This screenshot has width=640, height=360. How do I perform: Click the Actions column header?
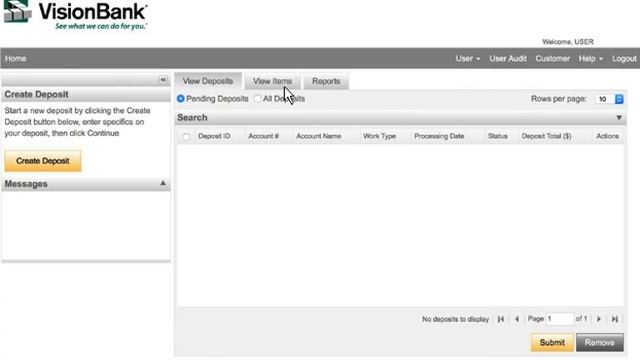(x=607, y=136)
